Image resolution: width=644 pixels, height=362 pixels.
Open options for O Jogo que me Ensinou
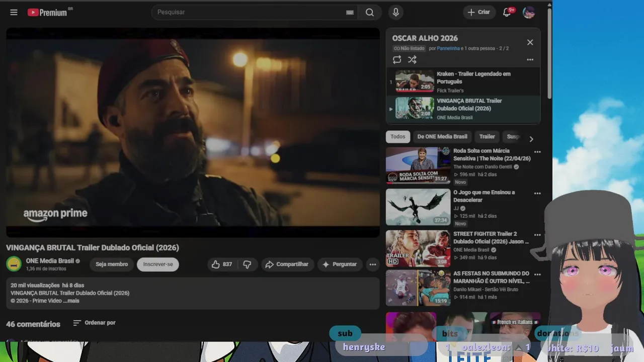point(537,194)
